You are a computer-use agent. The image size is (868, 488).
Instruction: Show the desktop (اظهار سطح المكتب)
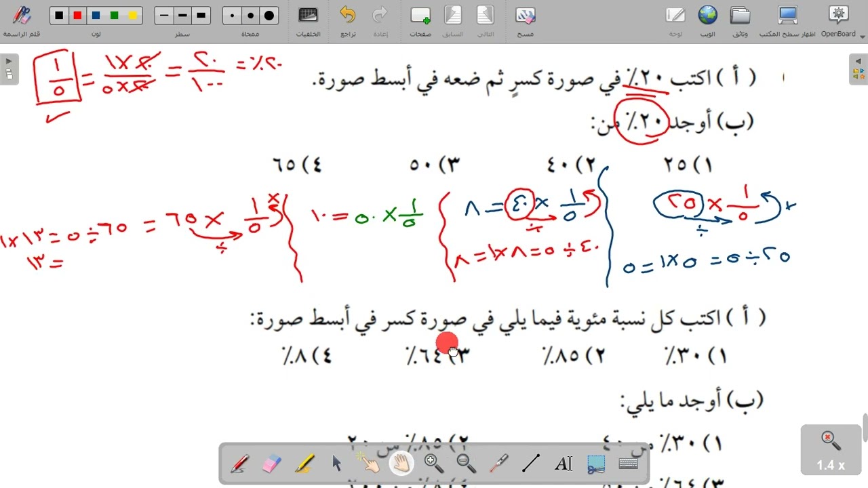coord(787,20)
